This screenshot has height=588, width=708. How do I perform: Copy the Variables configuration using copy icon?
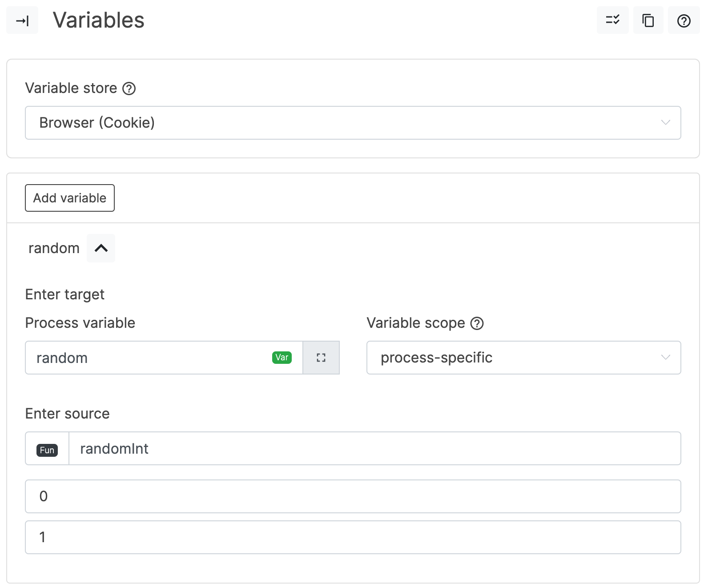click(648, 20)
